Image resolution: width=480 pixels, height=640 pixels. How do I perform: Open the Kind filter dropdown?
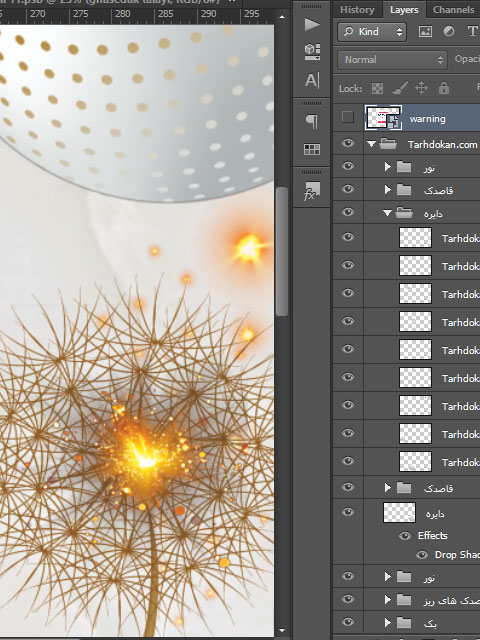coord(372,32)
